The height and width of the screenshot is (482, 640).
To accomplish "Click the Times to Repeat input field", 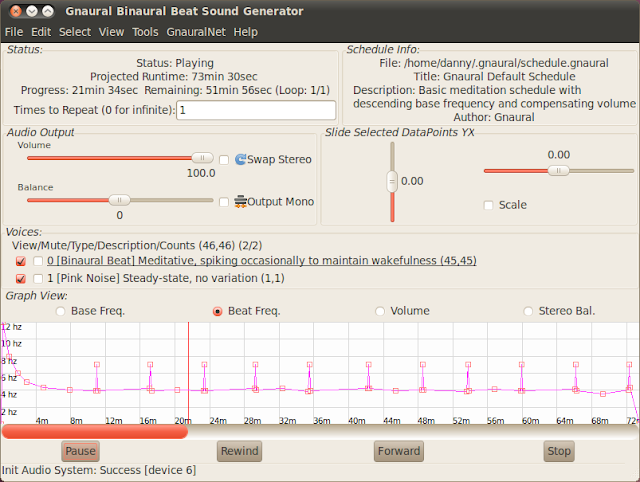I will point(256,110).
